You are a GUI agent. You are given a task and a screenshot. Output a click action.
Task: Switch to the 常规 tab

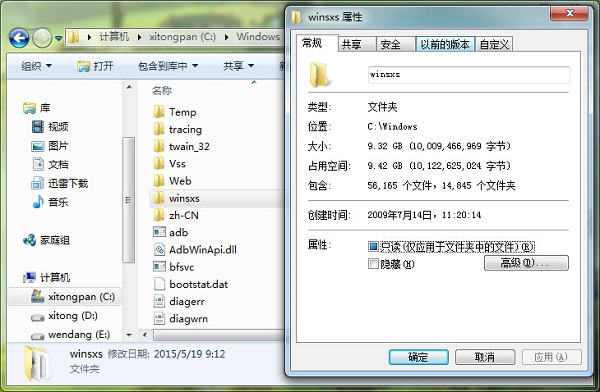tap(317, 43)
